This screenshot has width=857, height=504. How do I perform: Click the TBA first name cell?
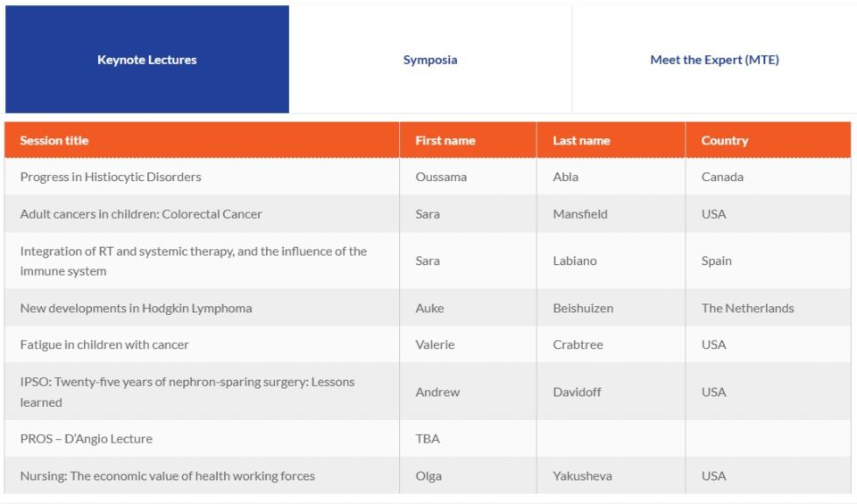(428, 439)
